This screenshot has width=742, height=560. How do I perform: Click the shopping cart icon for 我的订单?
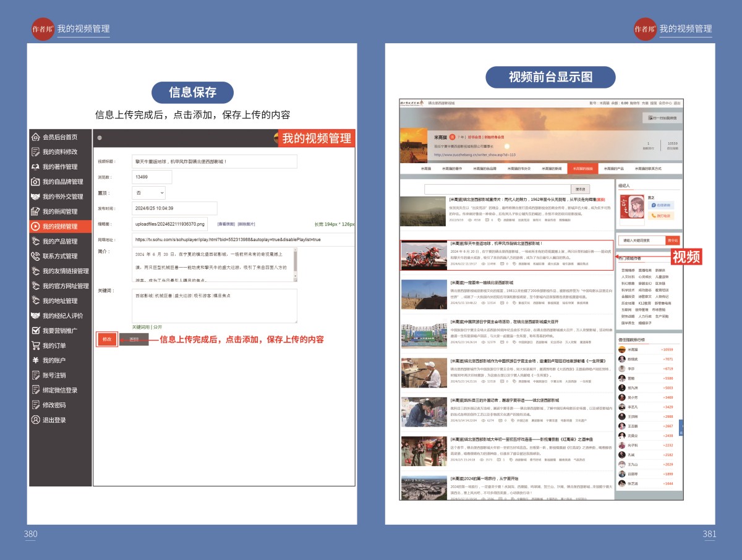tap(36, 346)
